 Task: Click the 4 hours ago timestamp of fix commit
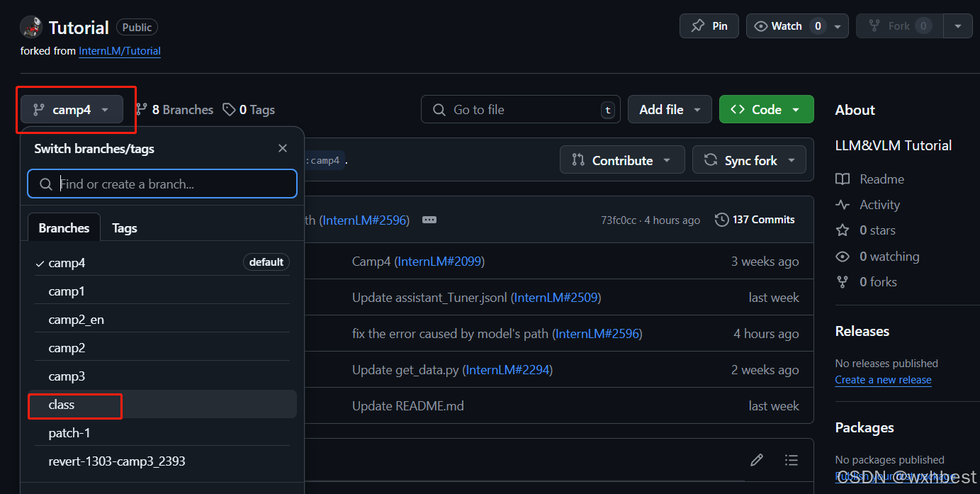766,334
